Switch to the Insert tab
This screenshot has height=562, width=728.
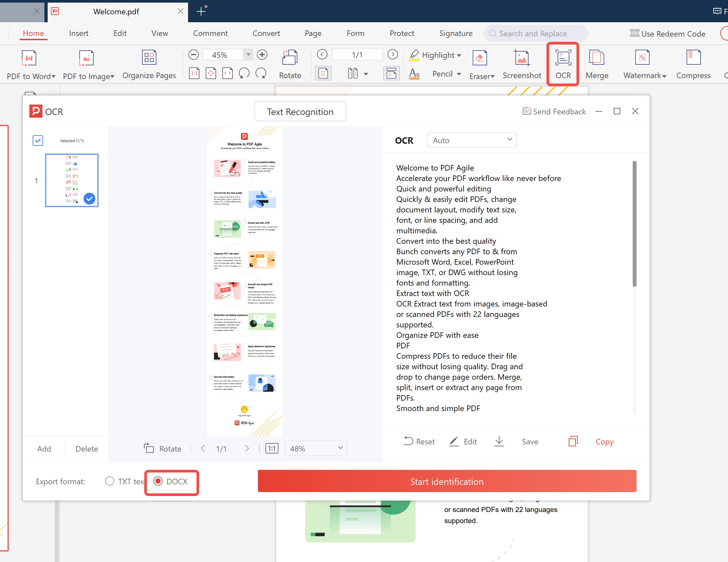(79, 33)
